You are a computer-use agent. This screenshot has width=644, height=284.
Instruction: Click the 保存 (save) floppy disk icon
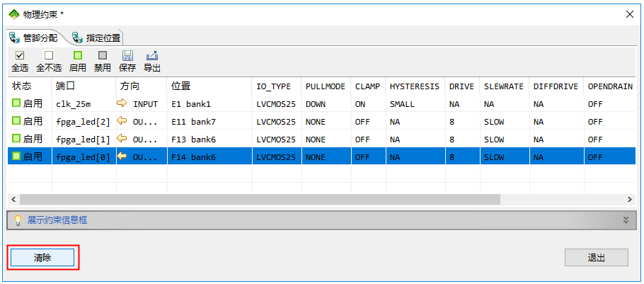(x=127, y=55)
